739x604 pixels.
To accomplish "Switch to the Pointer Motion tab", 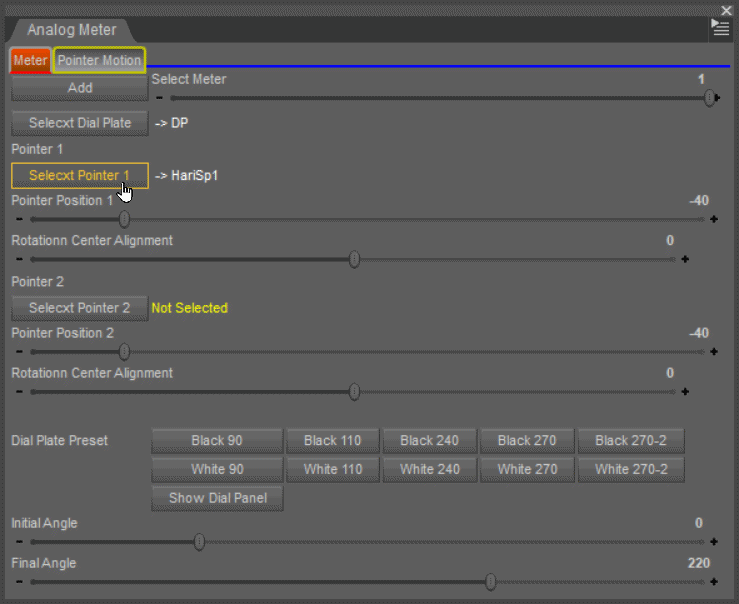I will coord(99,60).
